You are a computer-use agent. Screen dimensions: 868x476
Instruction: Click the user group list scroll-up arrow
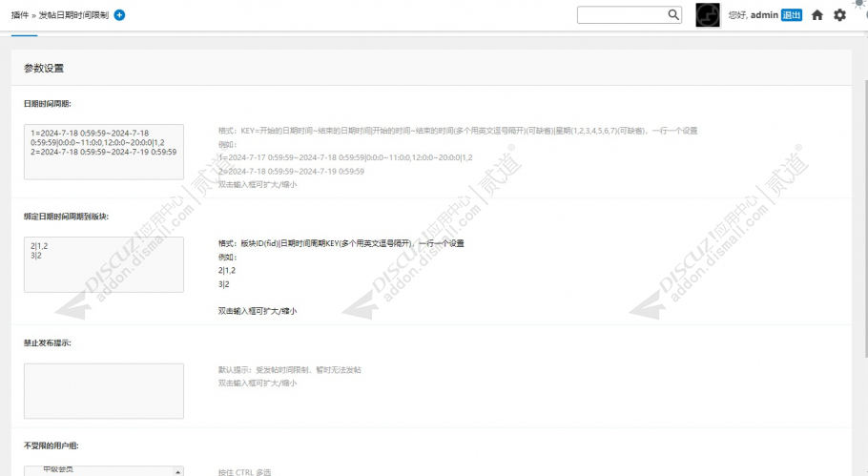pos(177,471)
